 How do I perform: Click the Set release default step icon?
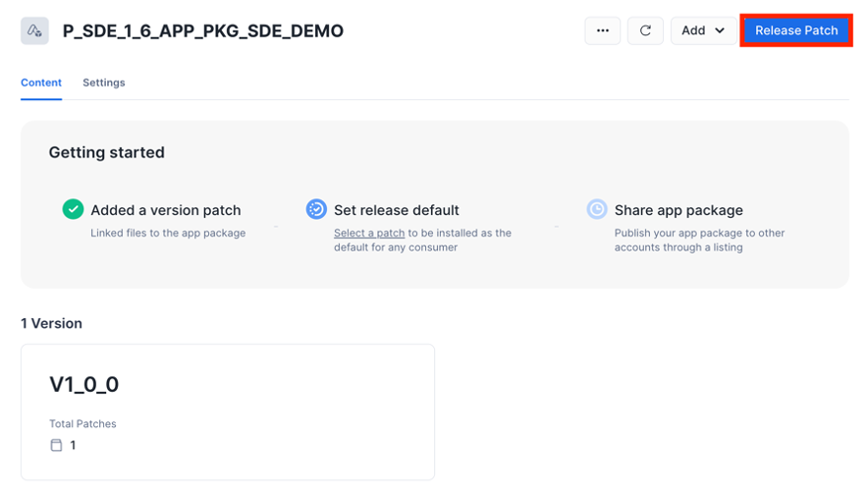pos(316,209)
